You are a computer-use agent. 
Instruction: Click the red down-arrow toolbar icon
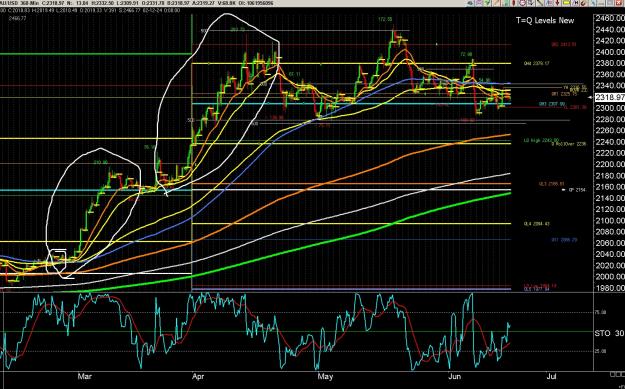(558, 3)
